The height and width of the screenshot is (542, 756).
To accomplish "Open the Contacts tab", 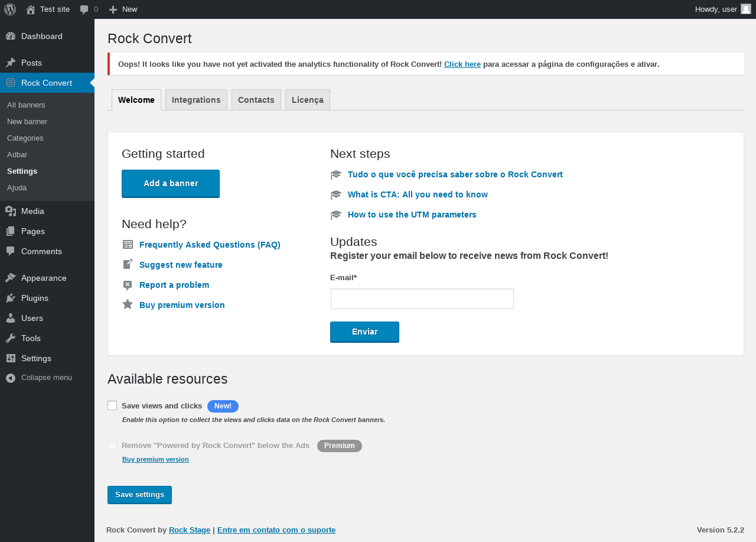I will (256, 100).
